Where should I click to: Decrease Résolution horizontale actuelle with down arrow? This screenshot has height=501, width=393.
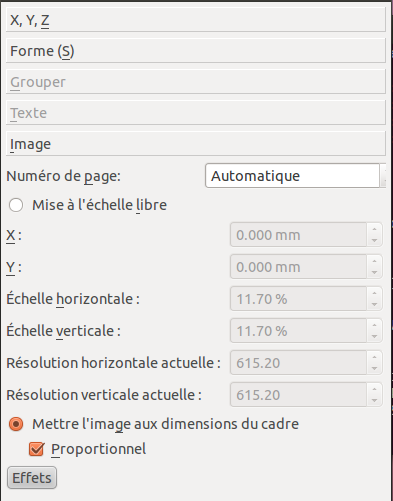[x=374, y=369]
